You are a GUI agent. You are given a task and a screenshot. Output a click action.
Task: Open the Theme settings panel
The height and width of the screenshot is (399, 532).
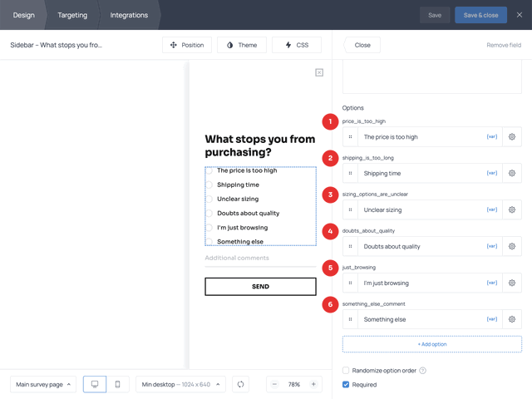[242, 45]
